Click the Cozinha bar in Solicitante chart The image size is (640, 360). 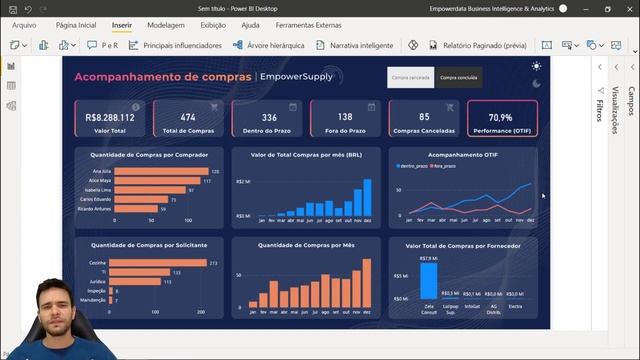point(158,263)
